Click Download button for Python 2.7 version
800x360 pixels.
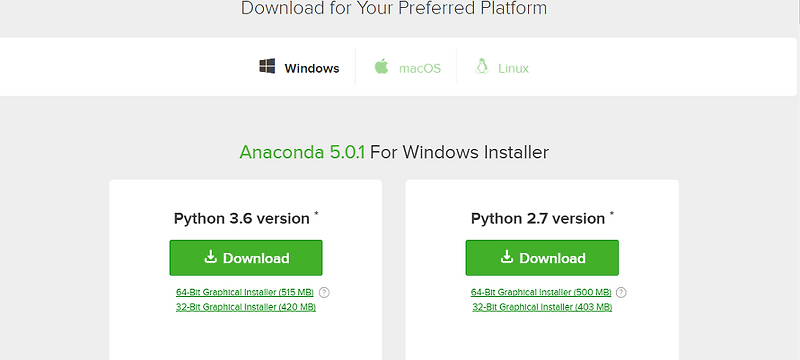tap(542, 258)
